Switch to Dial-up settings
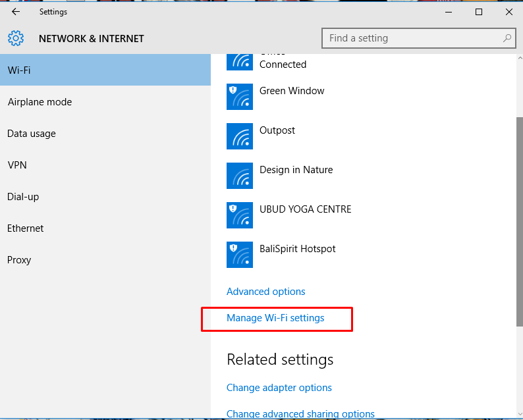This screenshot has height=420, width=523. coord(105,197)
